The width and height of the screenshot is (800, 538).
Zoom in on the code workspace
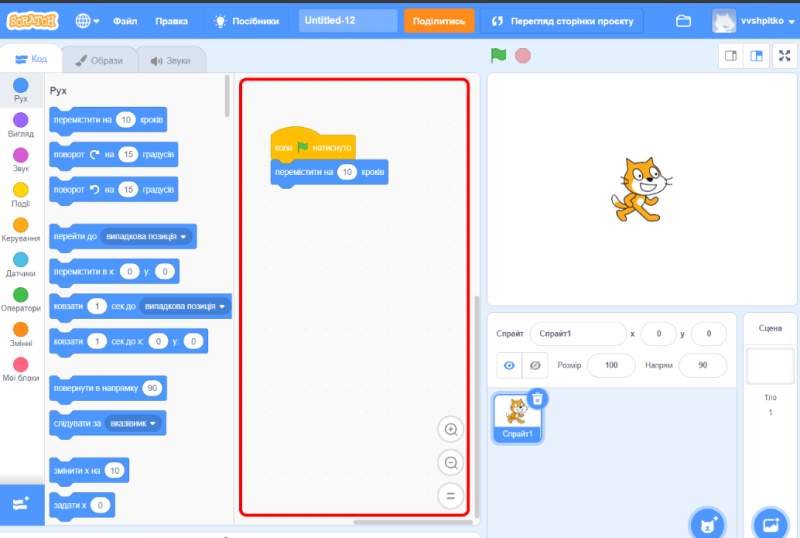451,430
